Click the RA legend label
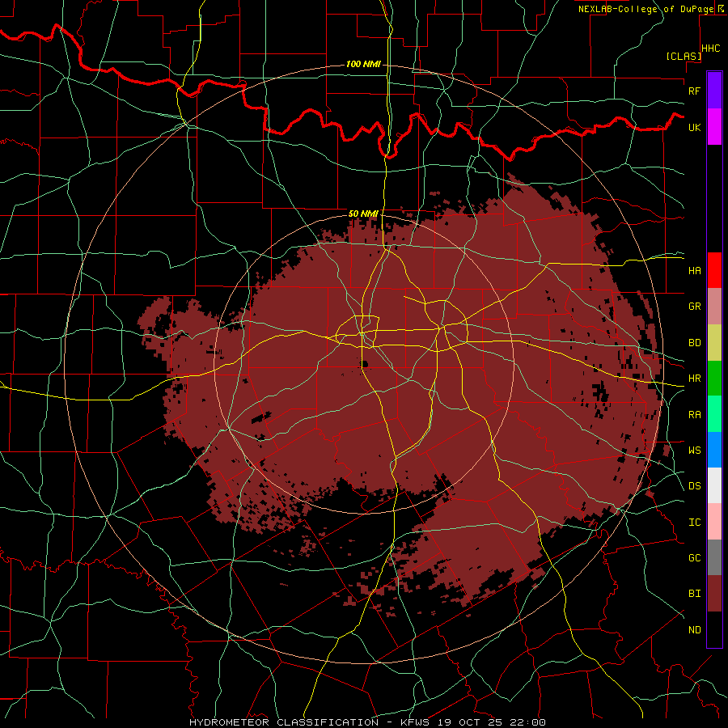 coord(695,415)
